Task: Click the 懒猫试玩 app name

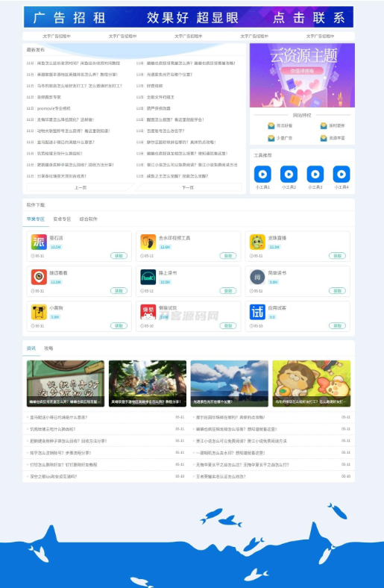Action: pos(168,308)
